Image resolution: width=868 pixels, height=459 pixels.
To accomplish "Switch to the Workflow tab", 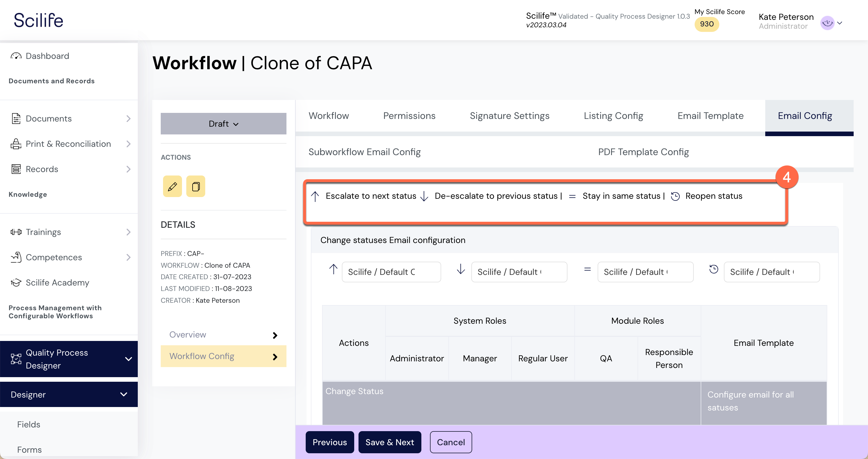I will [x=329, y=116].
